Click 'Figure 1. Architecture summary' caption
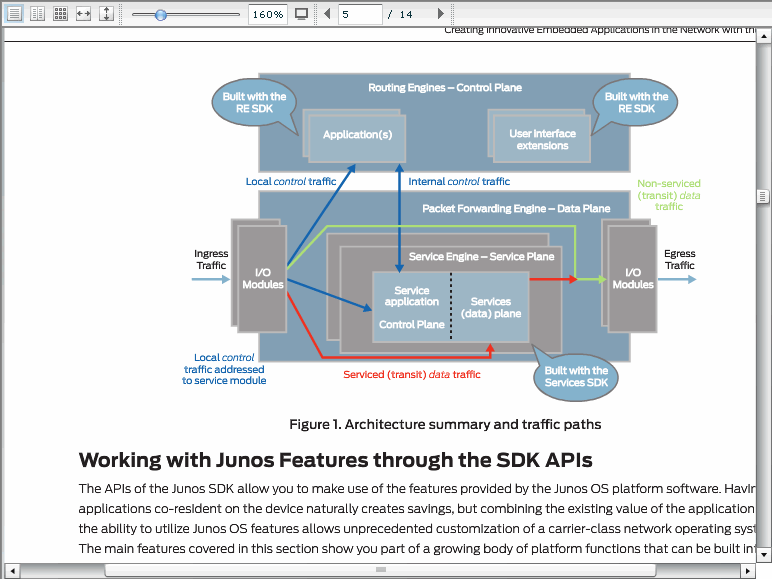Image resolution: width=772 pixels, height=579 pixels. click(x=445, y=424)
